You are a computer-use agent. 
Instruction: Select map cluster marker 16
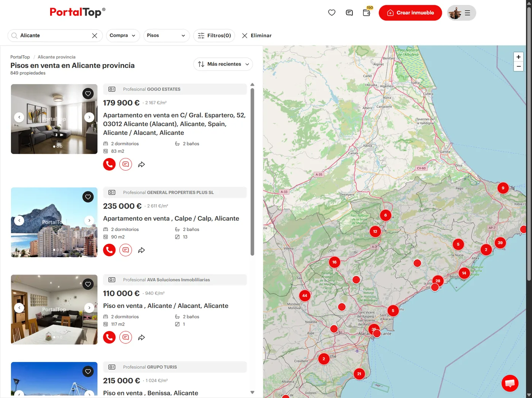[334, 262]
